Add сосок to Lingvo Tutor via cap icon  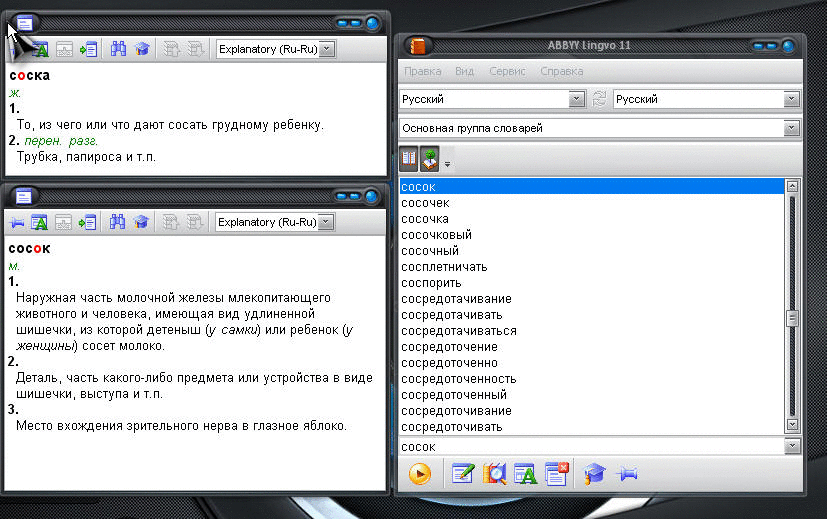click(x=141, y=222)
